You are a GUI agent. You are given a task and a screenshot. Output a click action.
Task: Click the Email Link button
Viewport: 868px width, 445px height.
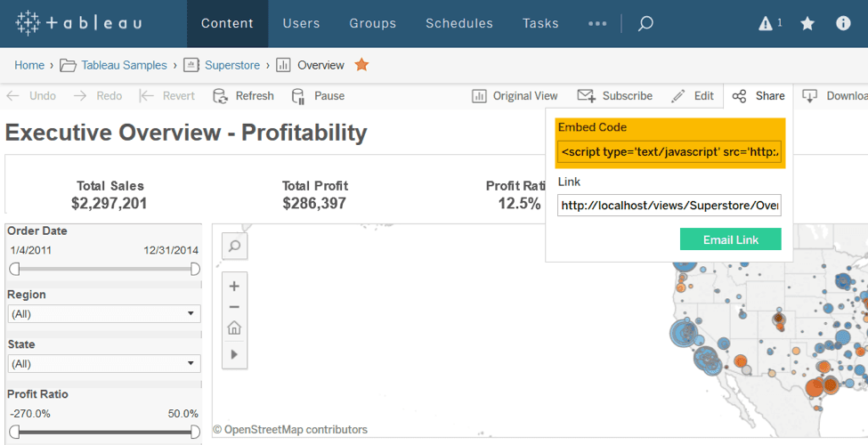click(730, 239)
